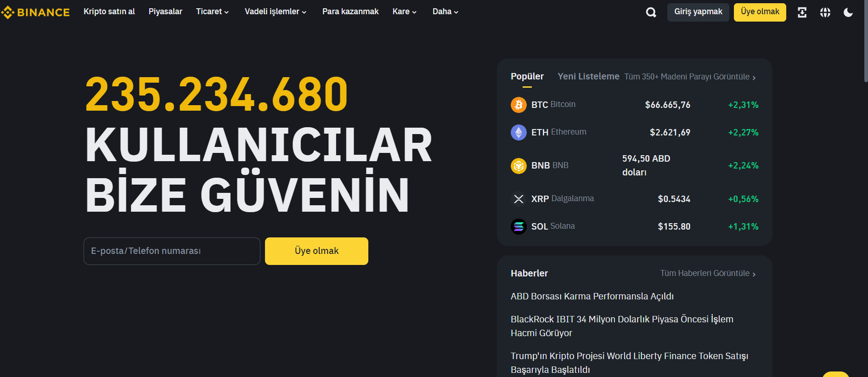Click the E-posta/Telefon numarası field
This screenshot has height=377, width=868.
coord(172,251)
